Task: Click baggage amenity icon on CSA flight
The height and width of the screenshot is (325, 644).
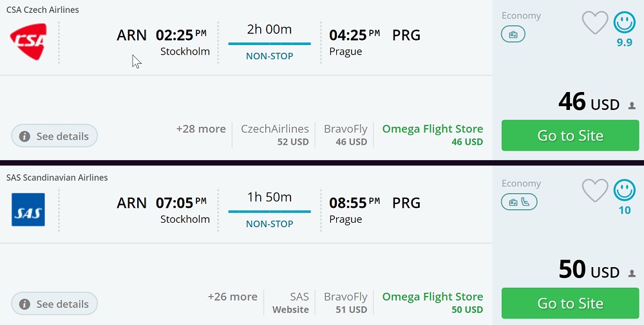Action: coord(513,35)
